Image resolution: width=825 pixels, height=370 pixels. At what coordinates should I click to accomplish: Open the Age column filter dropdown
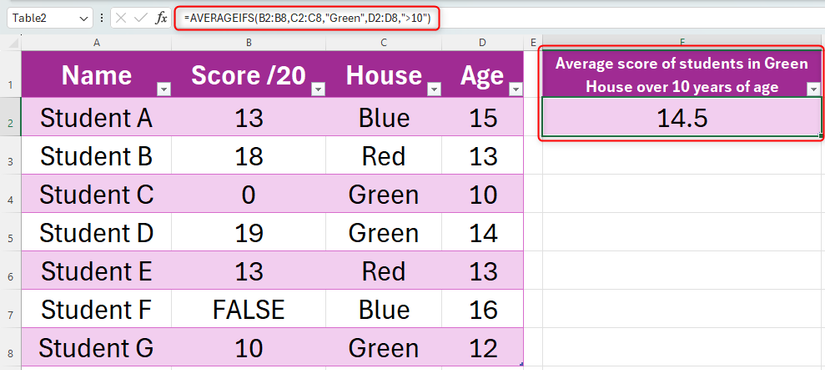click(x=516, y=90)
